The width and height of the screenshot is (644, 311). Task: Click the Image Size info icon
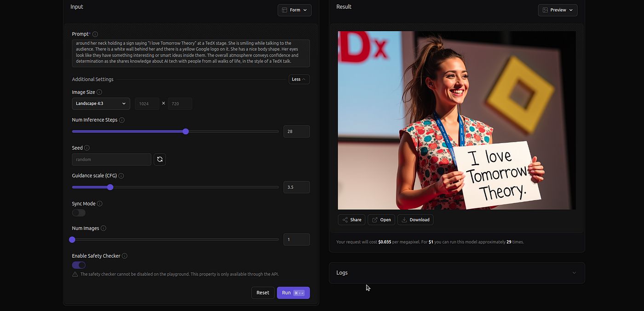(x=99, y=92)
